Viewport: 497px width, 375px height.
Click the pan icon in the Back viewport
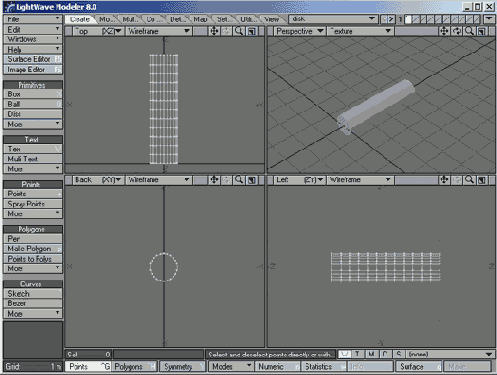pyautogui.click(x=214, y=180)
